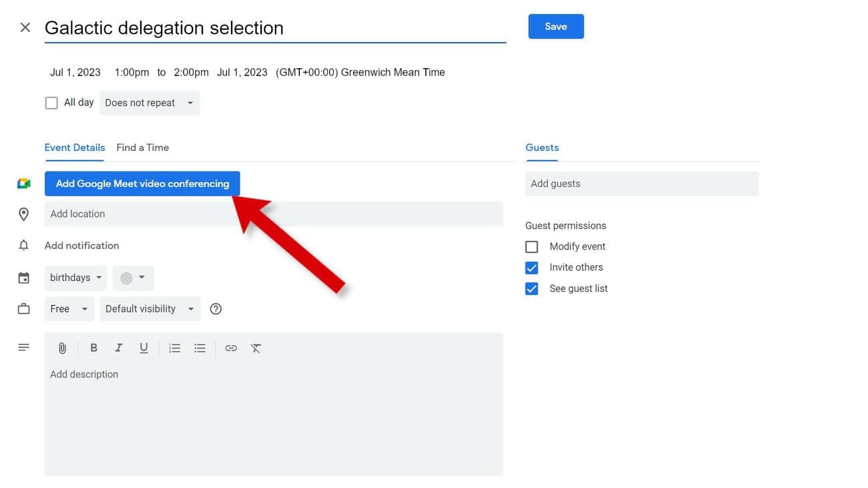This screenshot has height=488, width=868.
Task: Click the insert link icon
Action: 231,348
